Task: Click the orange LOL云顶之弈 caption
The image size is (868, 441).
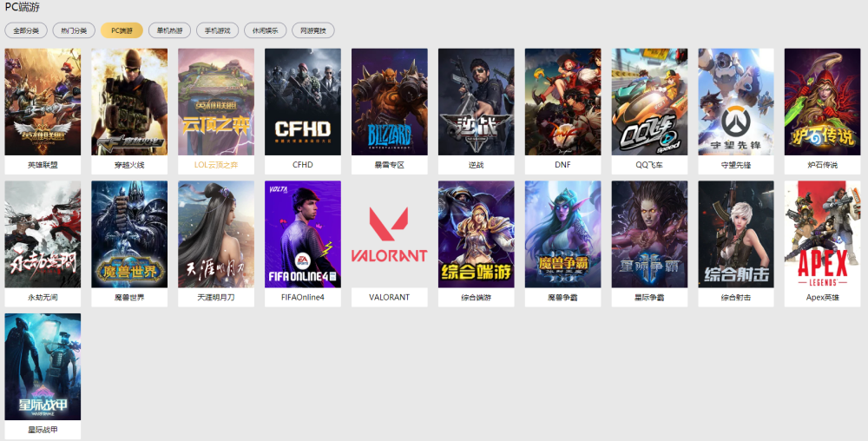Action: pyautogui.click(x=216, y=165)
